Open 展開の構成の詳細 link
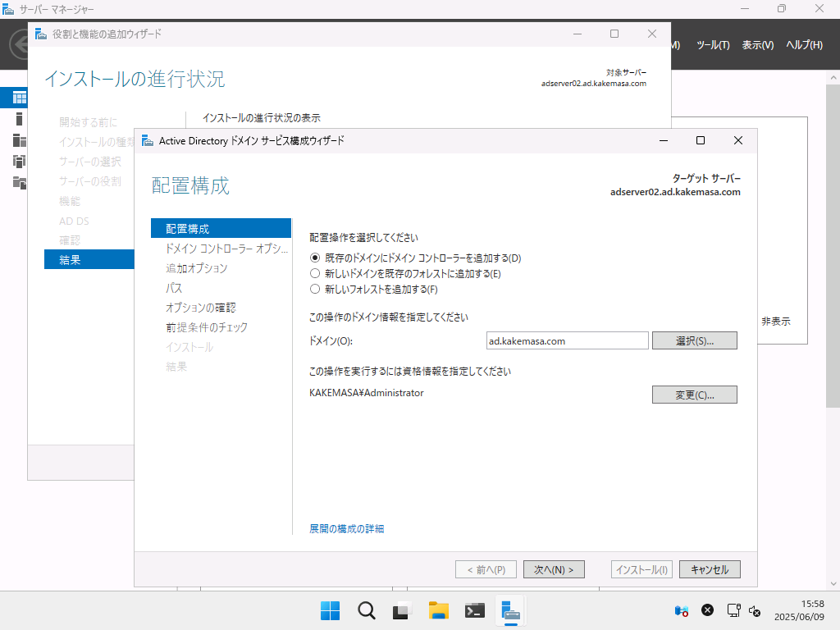This screenshot has width=840, height=630. pyautogui.click(x=347, y=529)
